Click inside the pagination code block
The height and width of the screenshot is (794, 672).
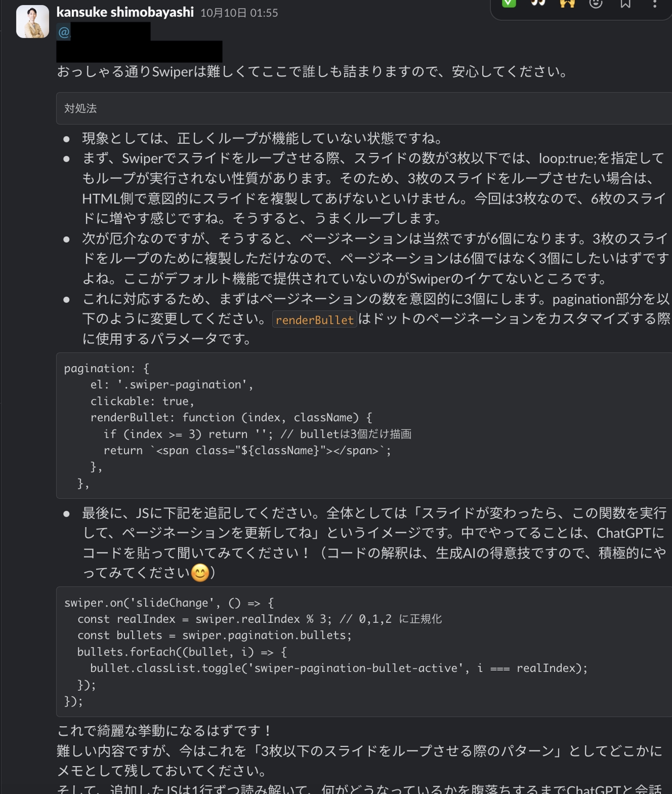(x=347, y=425)
